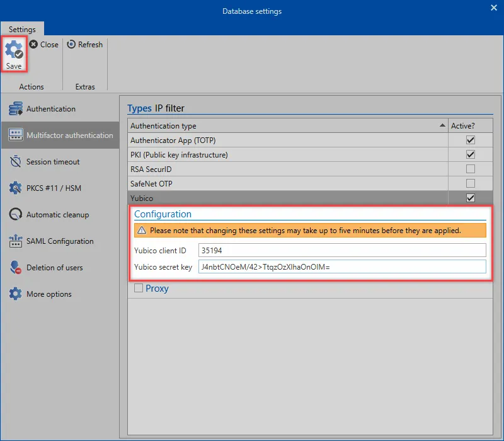This screenshot has height=441, width=504.
Task: Sort by Authentication type column arrow
Action: coord(442,126)
